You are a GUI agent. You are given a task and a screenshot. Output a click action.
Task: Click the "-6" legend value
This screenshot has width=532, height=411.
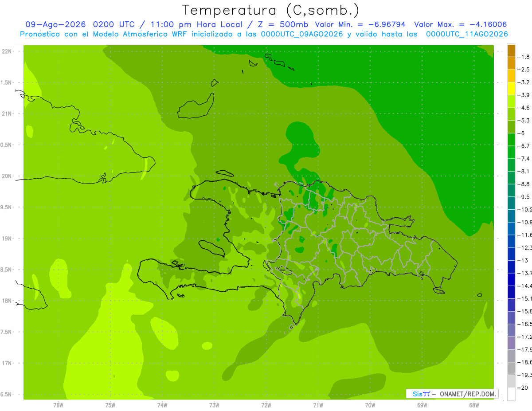coord(521,133)
